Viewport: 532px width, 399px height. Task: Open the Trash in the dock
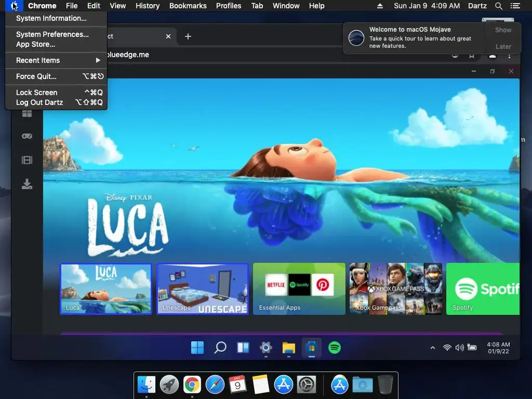[385, 384]
